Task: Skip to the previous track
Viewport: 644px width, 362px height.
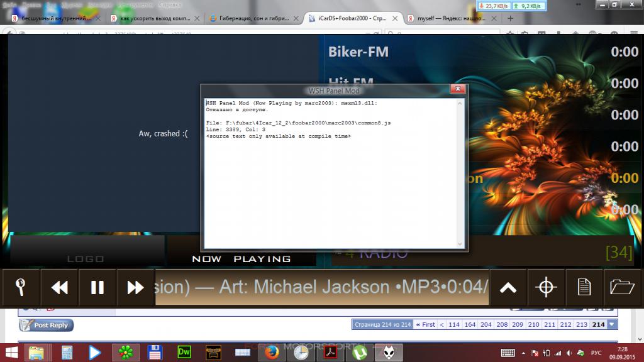Action: point(60,288)
